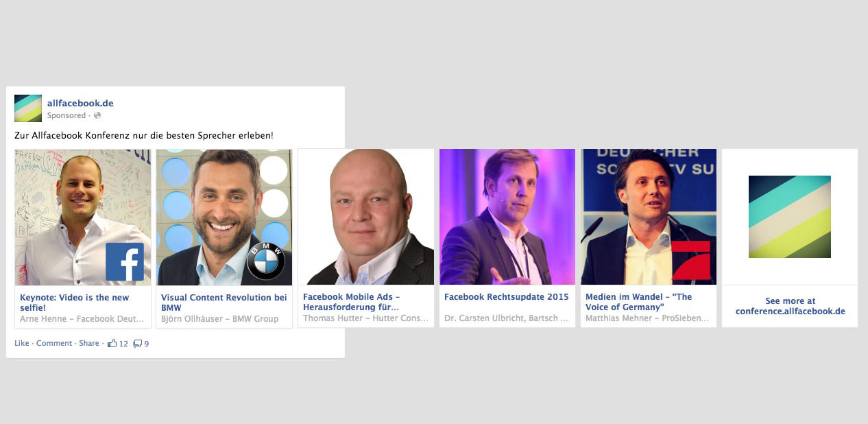Open 'Facebook Mobile Ads – Herausforderung für…' headline
The height and width of the screenshot is (424, 868).
pos(351,303)
